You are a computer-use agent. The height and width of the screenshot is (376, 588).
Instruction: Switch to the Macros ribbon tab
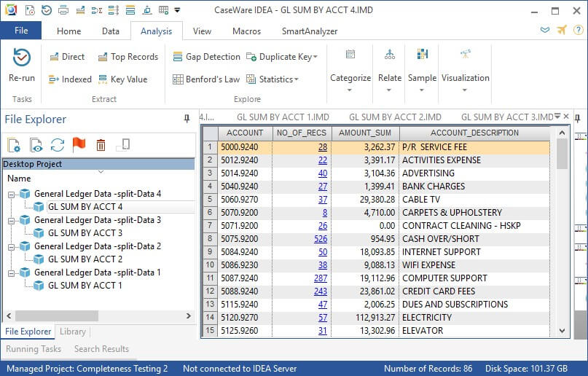point(246,31)
